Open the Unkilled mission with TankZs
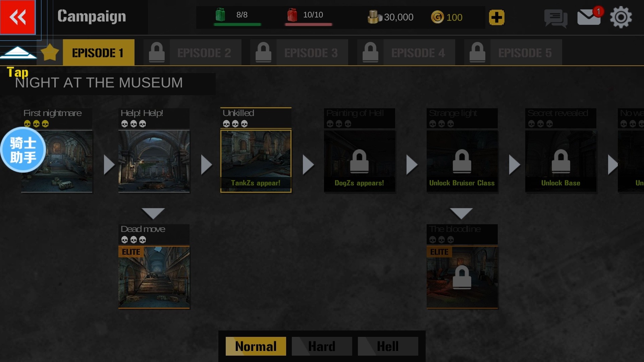The width and height of the screenshot is (644, 362). [x=256, y=150]
